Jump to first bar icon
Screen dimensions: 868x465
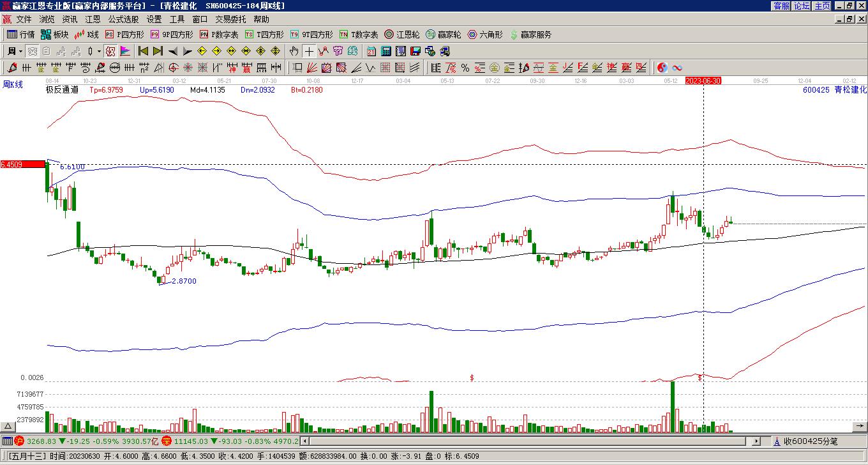[144, 51]
